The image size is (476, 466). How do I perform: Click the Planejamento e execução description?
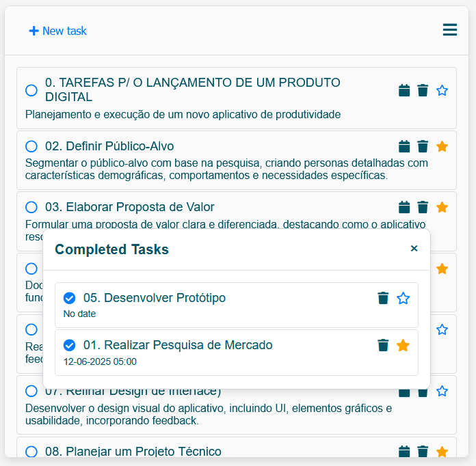pos(183,114)
